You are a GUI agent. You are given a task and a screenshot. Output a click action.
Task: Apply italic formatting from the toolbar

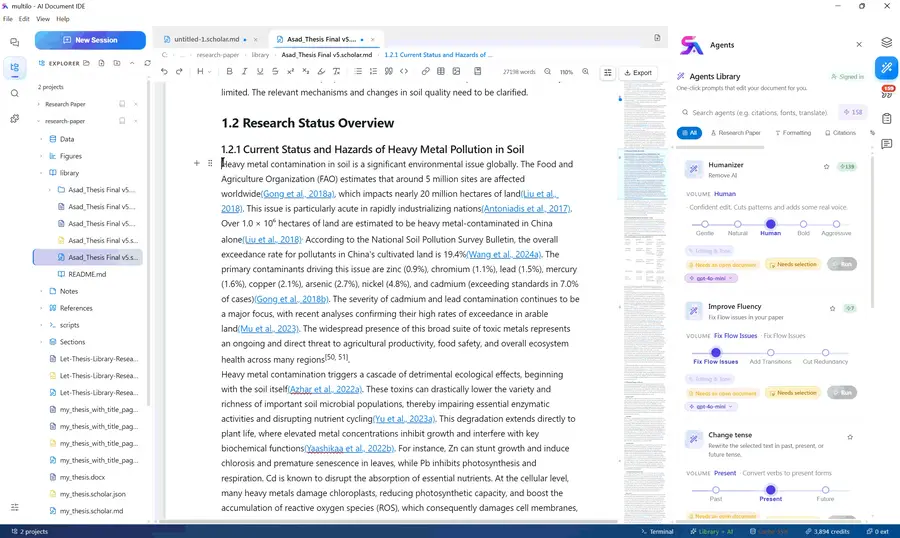[245, 72]
